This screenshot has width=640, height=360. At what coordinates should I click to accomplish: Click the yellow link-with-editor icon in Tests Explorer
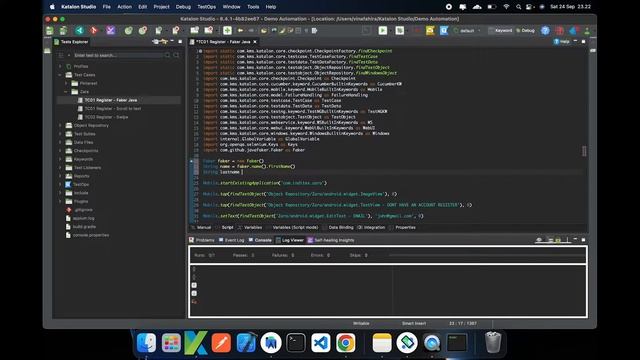click(164, 42)
